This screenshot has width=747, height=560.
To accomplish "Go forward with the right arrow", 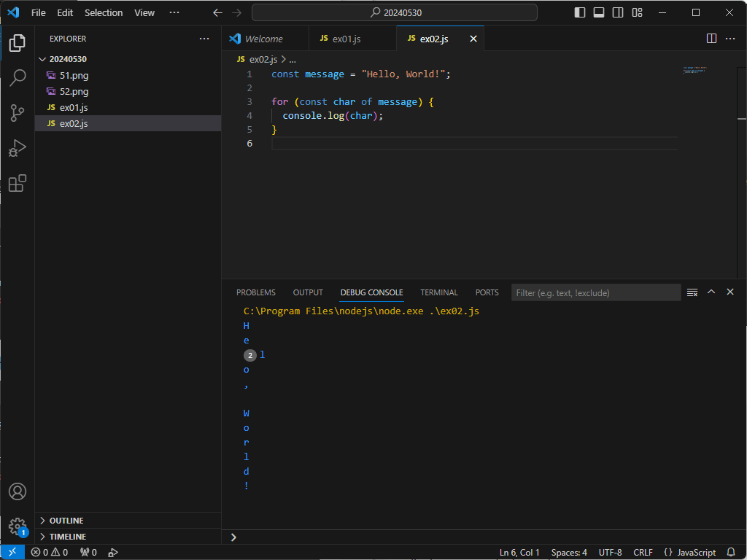I will click(237, 13).
